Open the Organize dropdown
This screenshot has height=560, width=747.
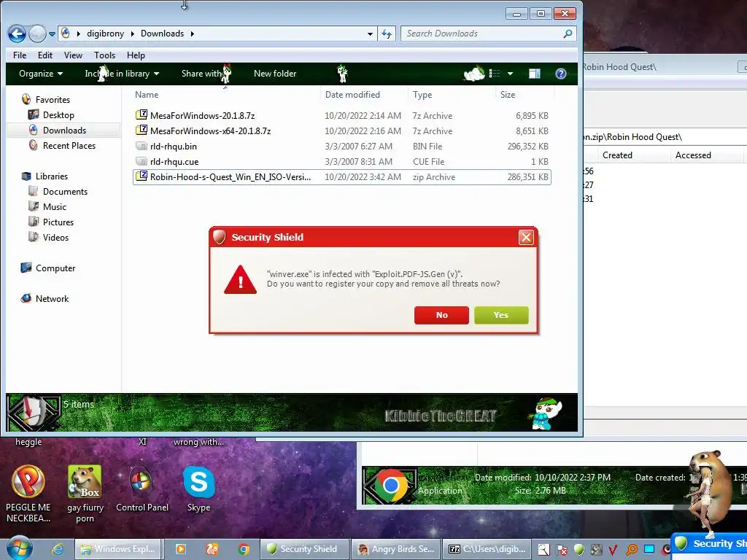(x=41, y=74)
